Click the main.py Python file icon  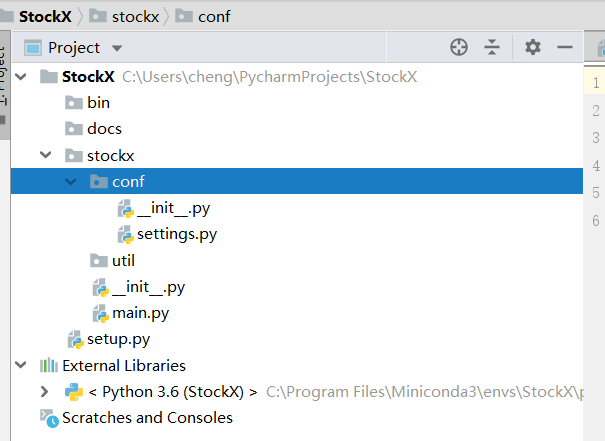point(101,314)
